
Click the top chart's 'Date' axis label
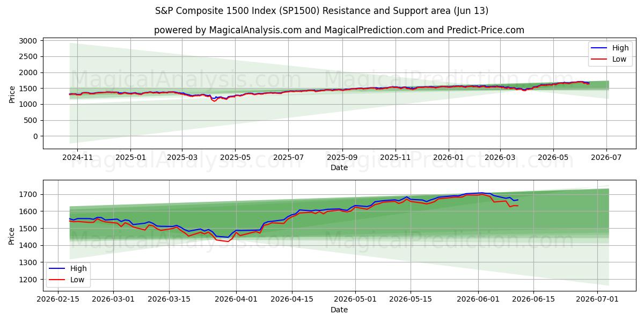coord(339,167)
